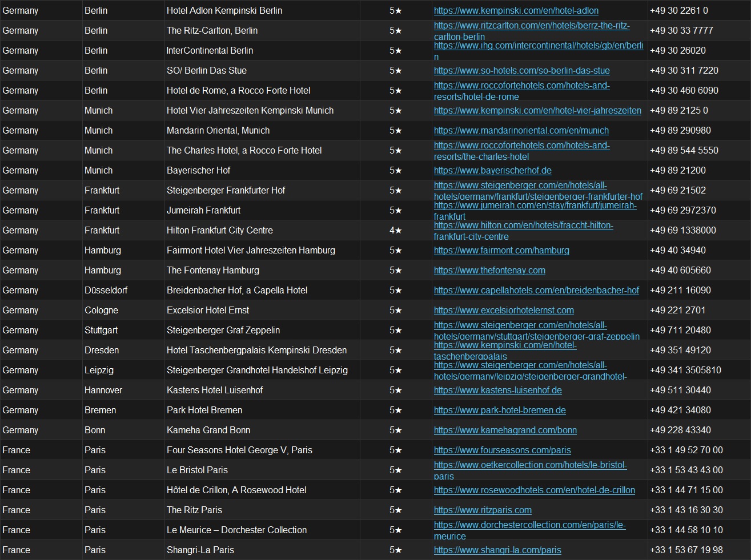Follow the kastens-luisenhof.de link

498,390
